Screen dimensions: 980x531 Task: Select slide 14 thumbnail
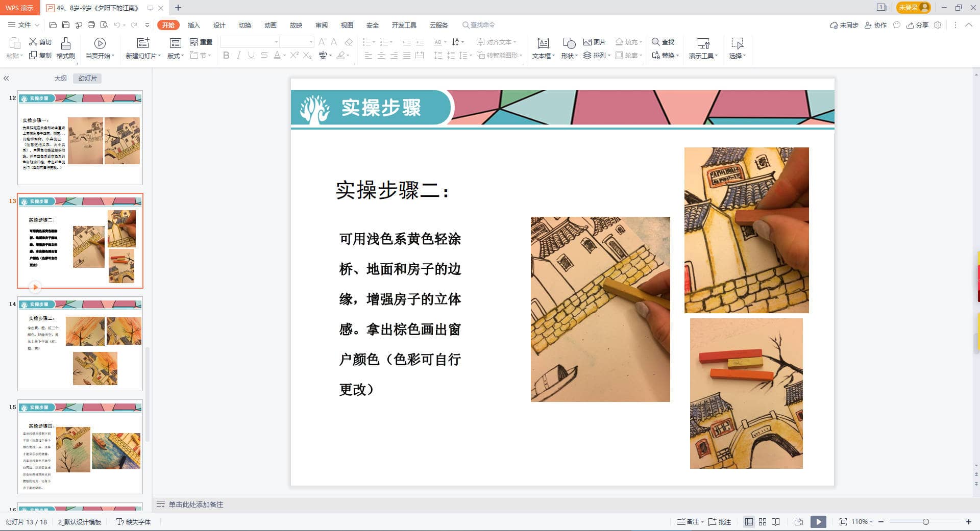[80, 344]
